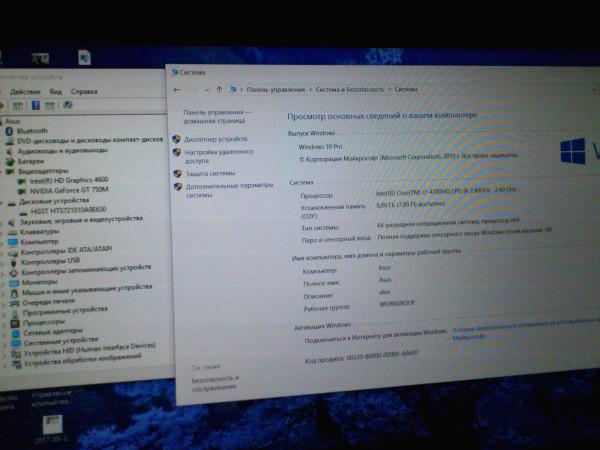Expand the Контроллеры USB node
Screen dimensions: 600x450
tap(4, 261)
